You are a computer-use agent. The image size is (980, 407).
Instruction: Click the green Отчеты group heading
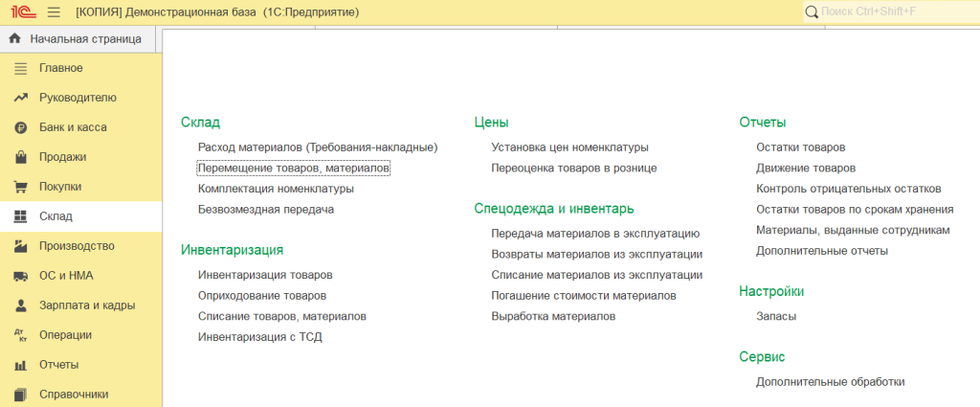763,123
